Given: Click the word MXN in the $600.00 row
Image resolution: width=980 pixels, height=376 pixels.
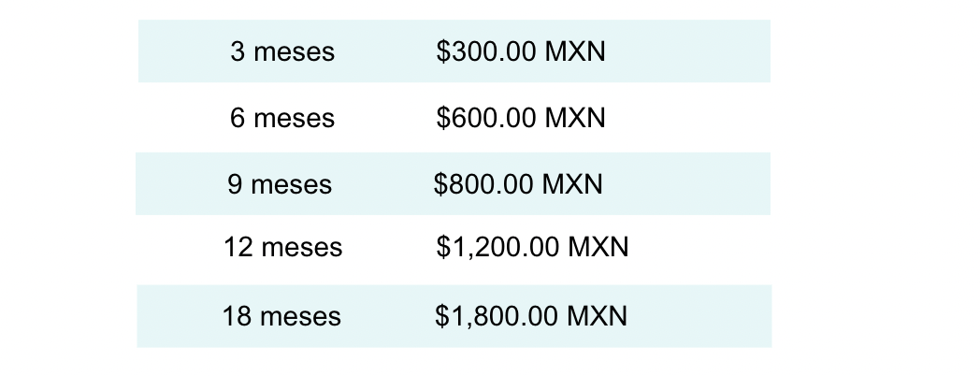Looking at the screenshot, I should tap(576, 118).
